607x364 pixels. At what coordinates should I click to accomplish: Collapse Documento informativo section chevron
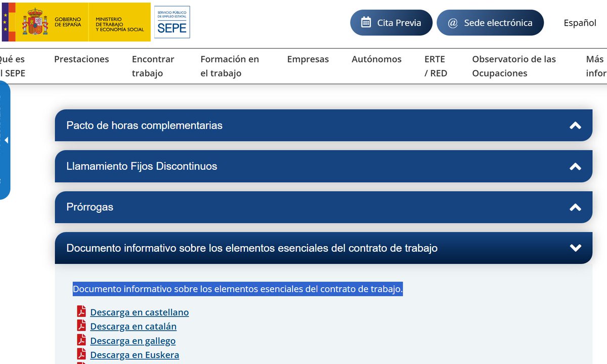[575, 248]
